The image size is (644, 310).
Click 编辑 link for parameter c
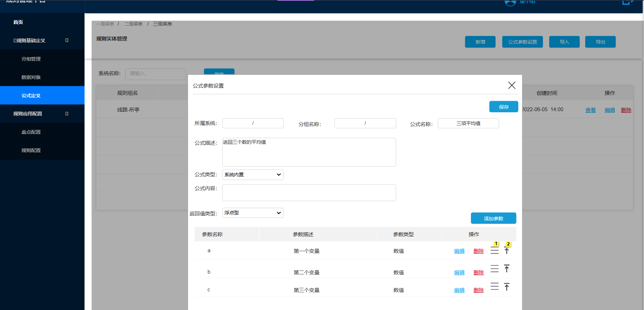tap(459, 290)
